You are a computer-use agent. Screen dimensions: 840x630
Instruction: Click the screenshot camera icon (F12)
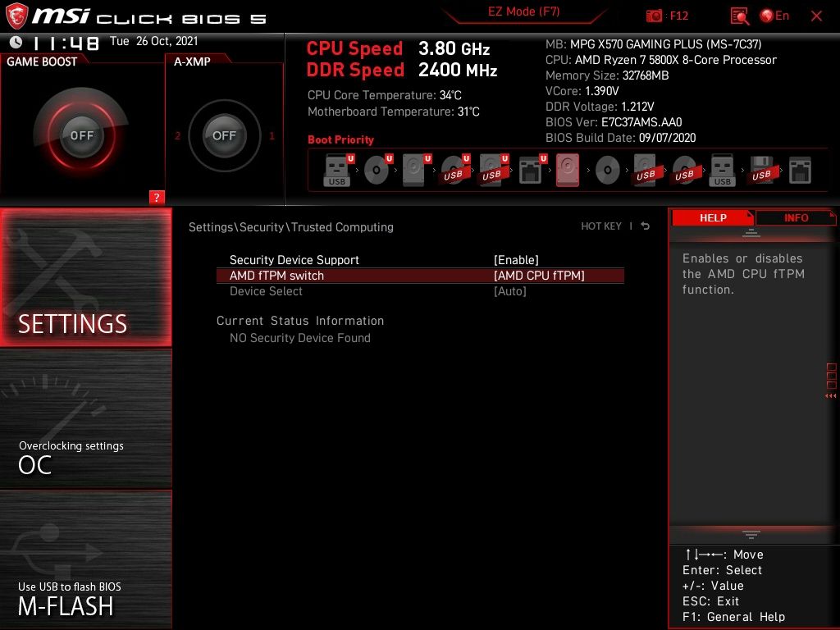click(x=655, y=16)
